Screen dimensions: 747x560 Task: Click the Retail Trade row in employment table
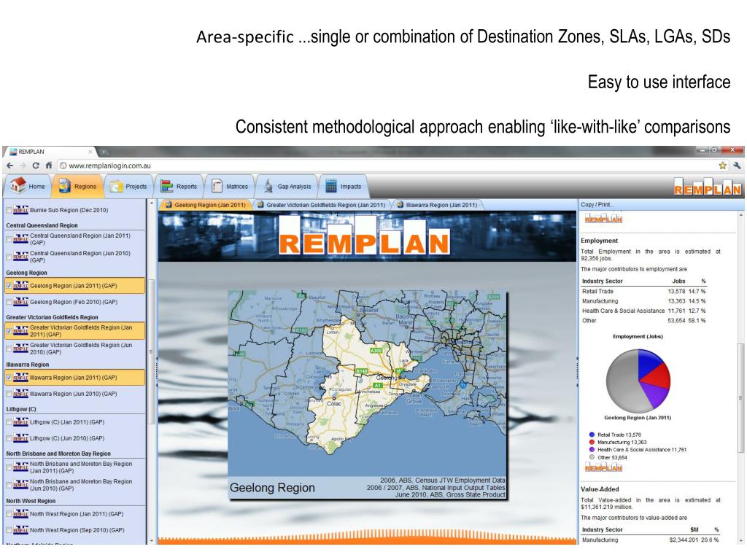(643, 292)
